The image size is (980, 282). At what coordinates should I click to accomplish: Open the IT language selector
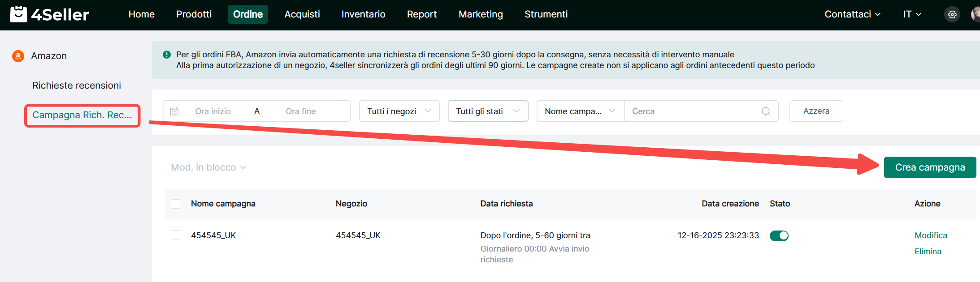click(912, 14)
